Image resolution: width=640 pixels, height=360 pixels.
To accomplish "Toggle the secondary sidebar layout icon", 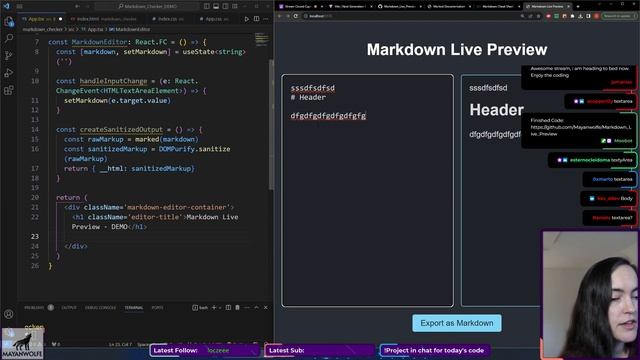I will coord(225,7).
